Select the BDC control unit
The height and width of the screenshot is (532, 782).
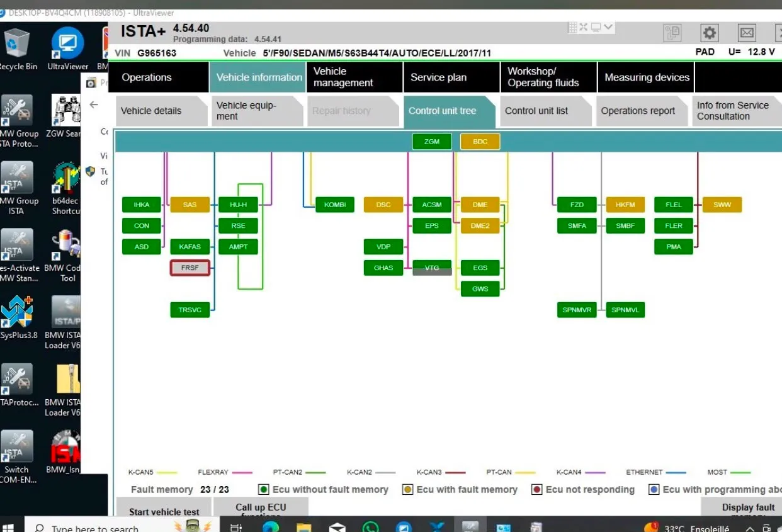point(480,142)
